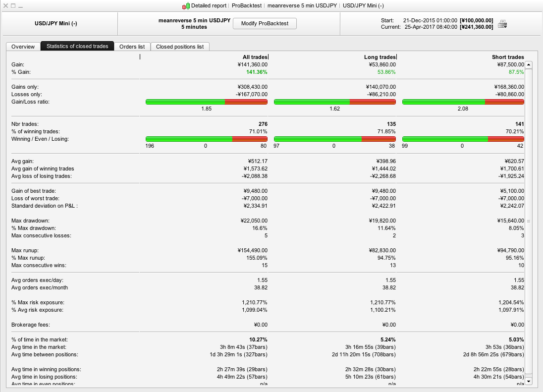The image size is (543, 392).
Task: Click the 87.5% short gain value
Action: pos(516,72)
